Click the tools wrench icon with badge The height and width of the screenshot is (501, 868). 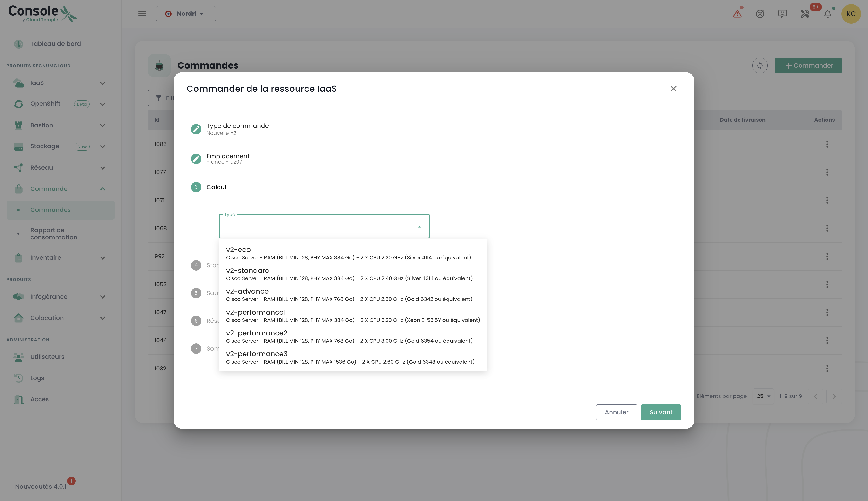pyautogui.click(x=805, y=14)
